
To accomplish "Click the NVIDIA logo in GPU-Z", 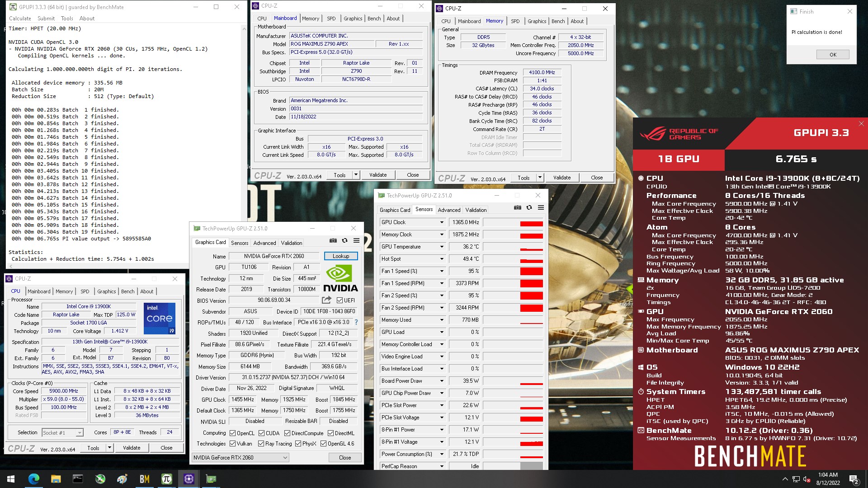I will click(340, 278).
